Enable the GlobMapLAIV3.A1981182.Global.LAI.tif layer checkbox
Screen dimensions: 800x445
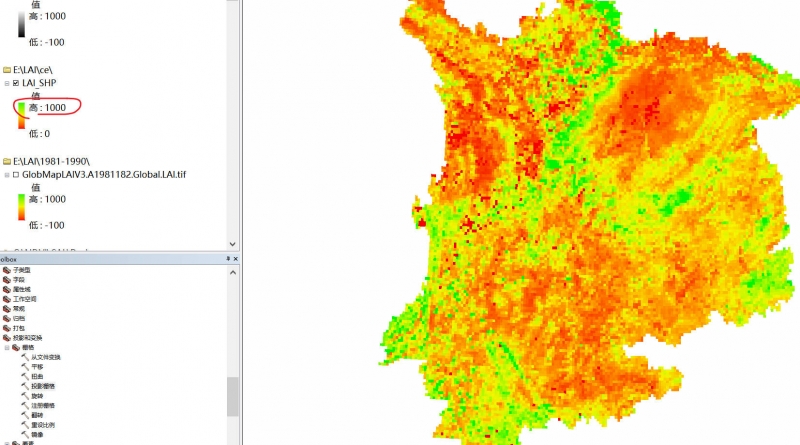coord(17,174)
